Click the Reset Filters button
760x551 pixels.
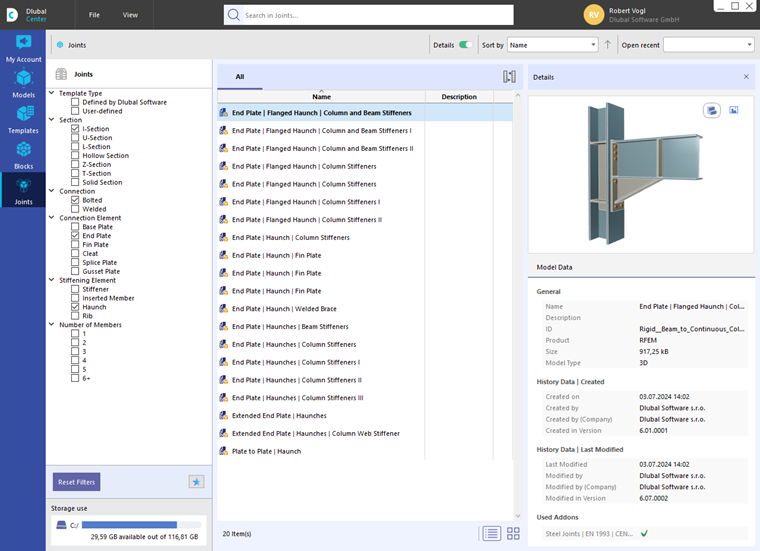click(x=76, y=482)
